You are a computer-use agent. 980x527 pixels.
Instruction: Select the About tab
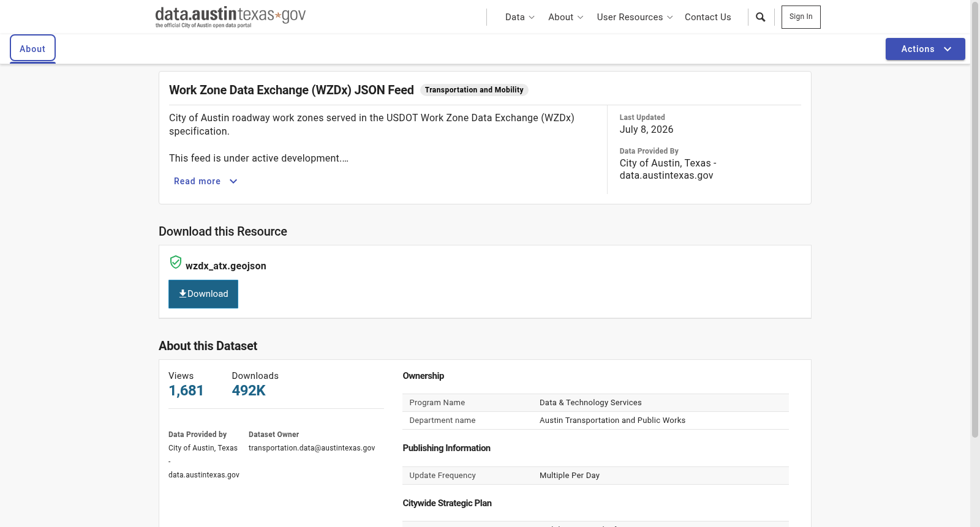32,49
